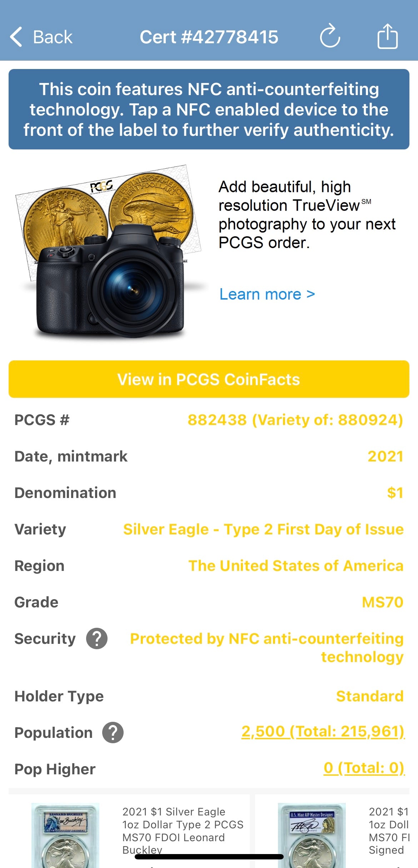Tap the Back text label
Screen dimensions: 418x868
(x=53, y=37)
